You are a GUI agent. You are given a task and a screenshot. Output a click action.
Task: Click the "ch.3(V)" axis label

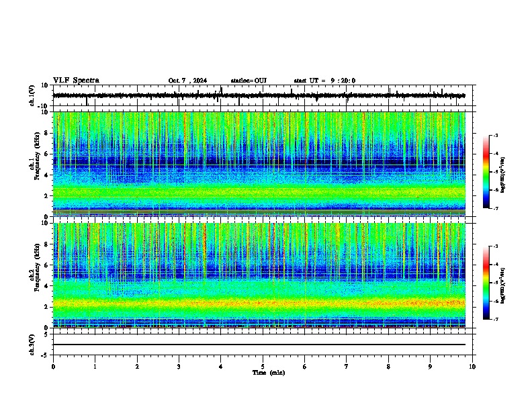pos(32,345)
